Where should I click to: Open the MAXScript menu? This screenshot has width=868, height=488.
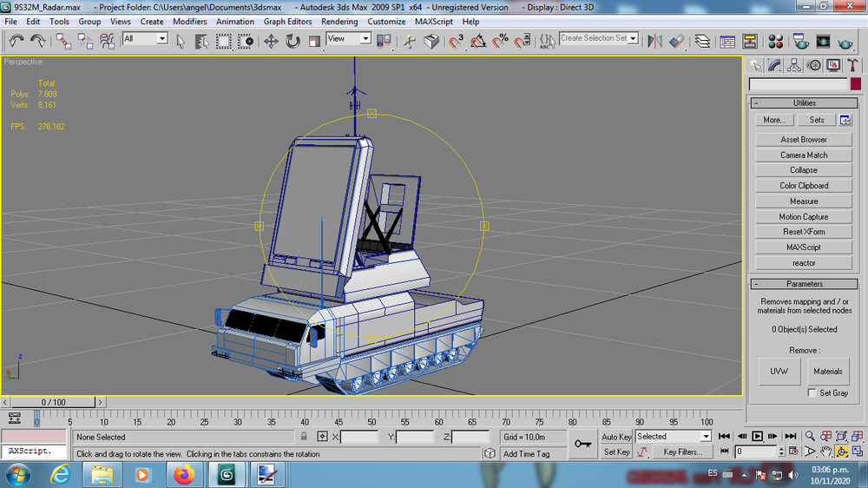[x=433, y=22]
